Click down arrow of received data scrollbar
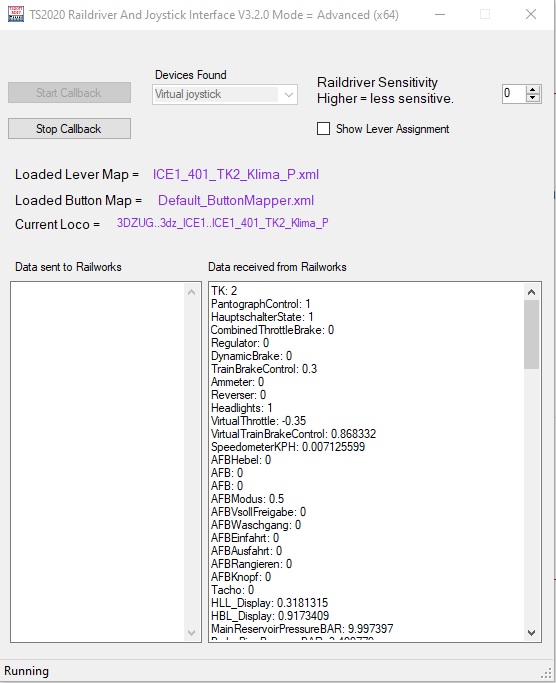This screenshot has width=556, height=683. coord(531,632)
